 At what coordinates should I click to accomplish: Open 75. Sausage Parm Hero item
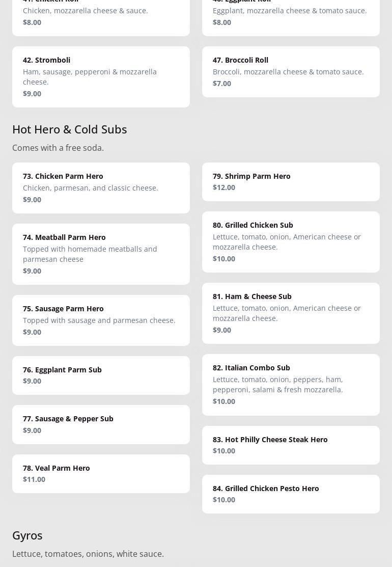101,320
